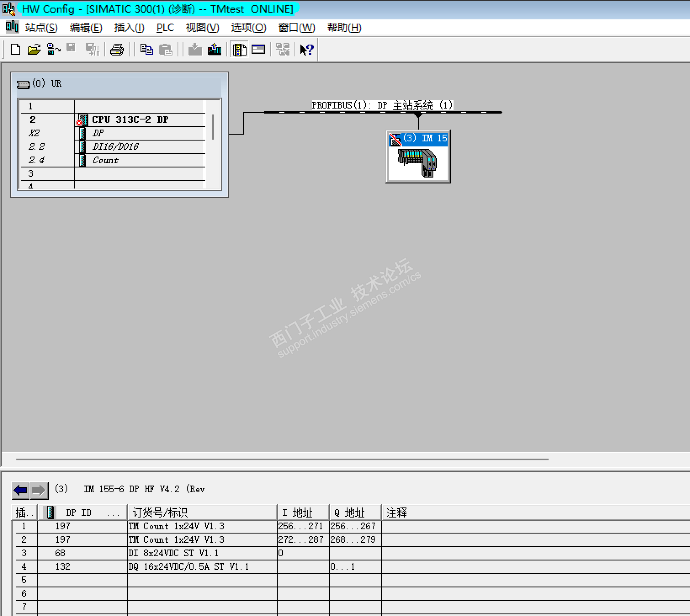Image resolution: width=690 pixels, height=616 pixels.
Task: Open the Address Overview window icon
Action: [x=258, y=50]
